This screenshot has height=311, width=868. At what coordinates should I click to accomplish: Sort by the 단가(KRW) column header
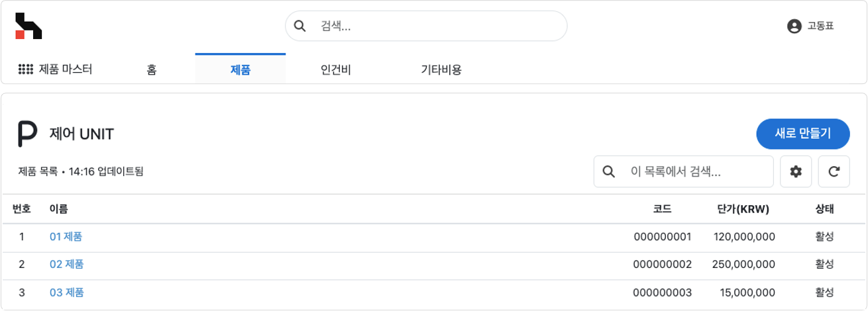tap(743, 209)
